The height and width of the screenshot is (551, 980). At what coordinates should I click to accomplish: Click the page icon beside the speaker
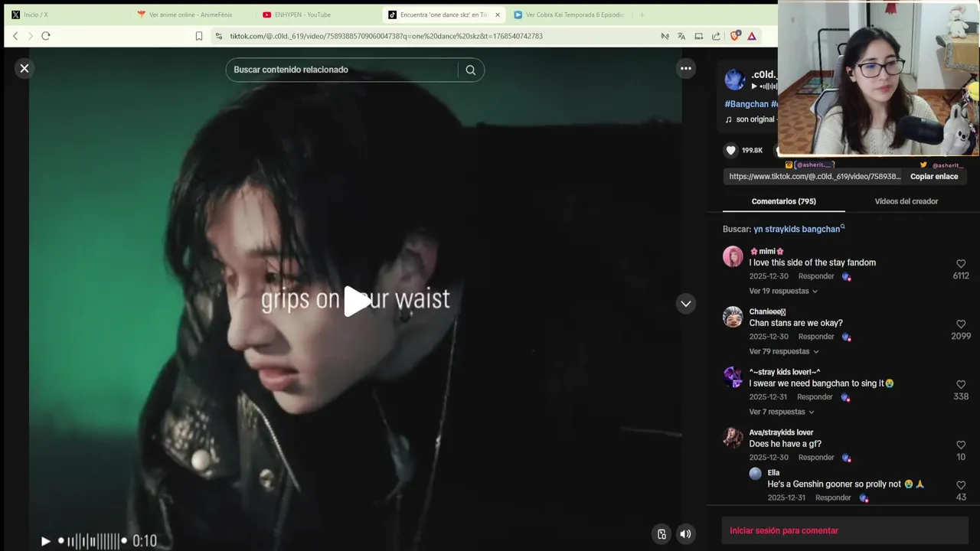(x=661, y=534)
